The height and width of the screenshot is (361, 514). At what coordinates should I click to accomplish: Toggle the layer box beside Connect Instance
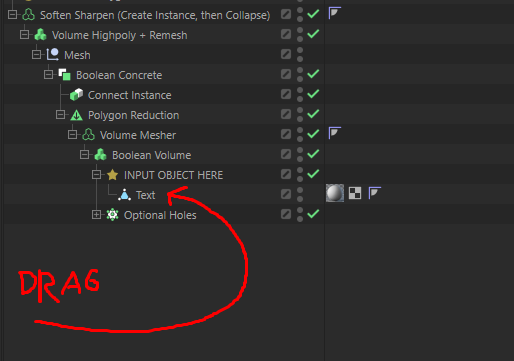pyautogui.click(x=286, y=94)
